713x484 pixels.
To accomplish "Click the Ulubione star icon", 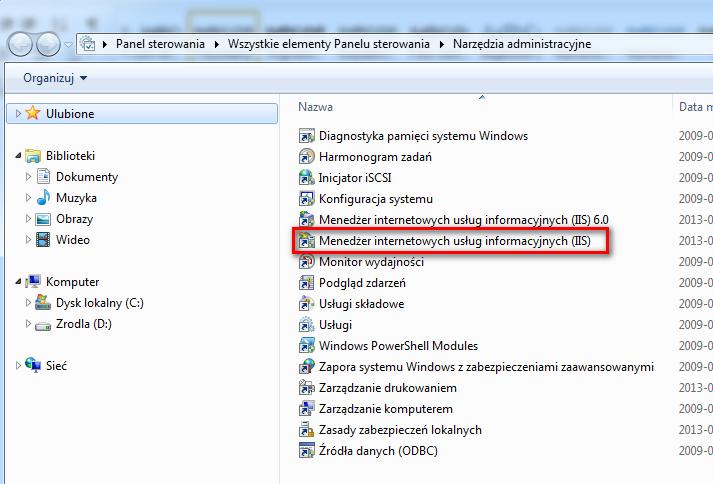I will pyautogui.click(x=33, y=113).
